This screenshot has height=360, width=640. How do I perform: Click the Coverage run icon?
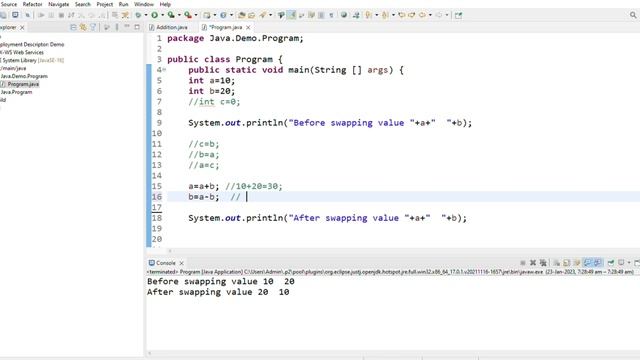click(171, 15)
